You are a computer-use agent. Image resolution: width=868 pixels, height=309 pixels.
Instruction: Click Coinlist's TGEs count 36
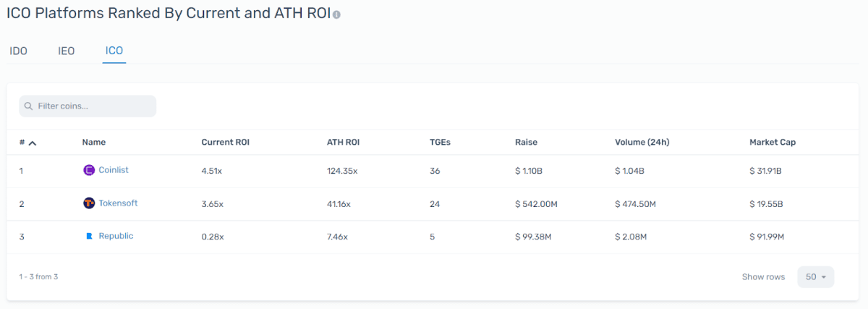coord(435,171)
